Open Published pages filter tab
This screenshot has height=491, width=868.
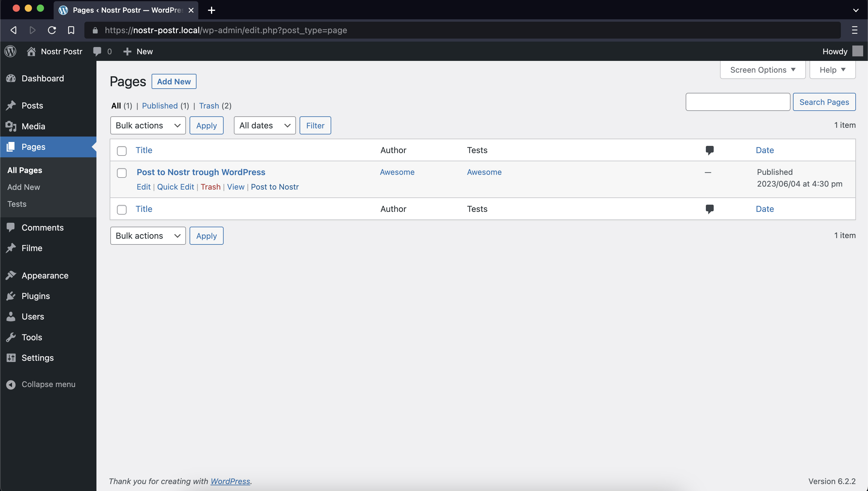[x=159, y=105]
